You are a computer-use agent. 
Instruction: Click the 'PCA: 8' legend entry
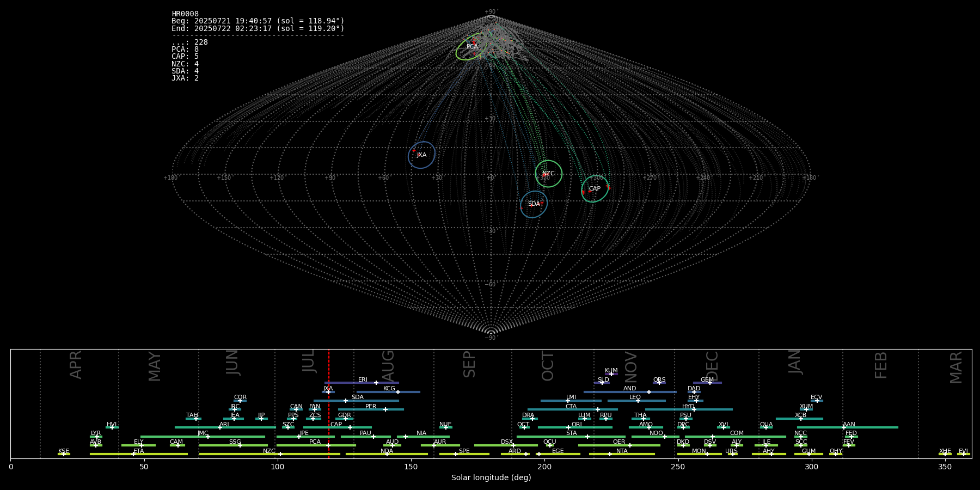tap(185, 50)
